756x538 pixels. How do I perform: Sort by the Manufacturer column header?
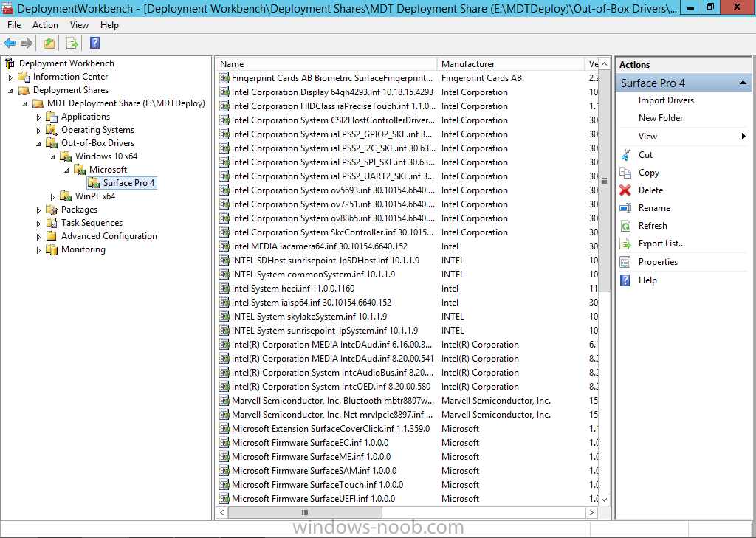pos(511,64)
